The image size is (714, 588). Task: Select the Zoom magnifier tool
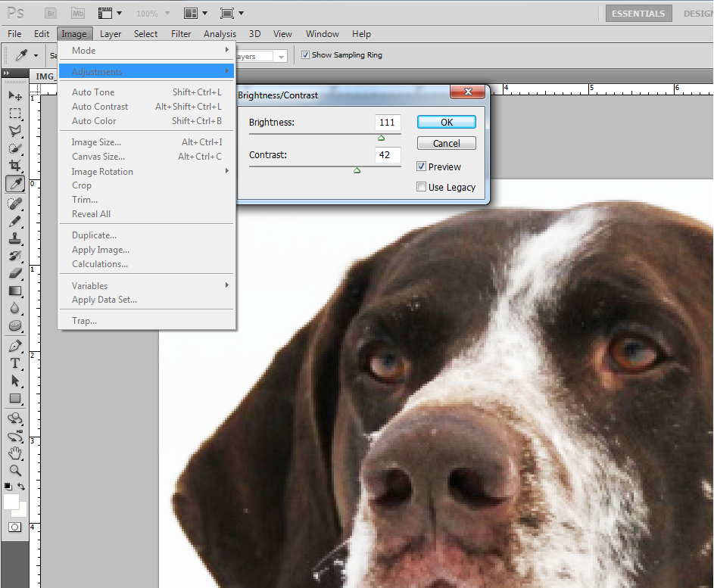(x=14, y=470)
